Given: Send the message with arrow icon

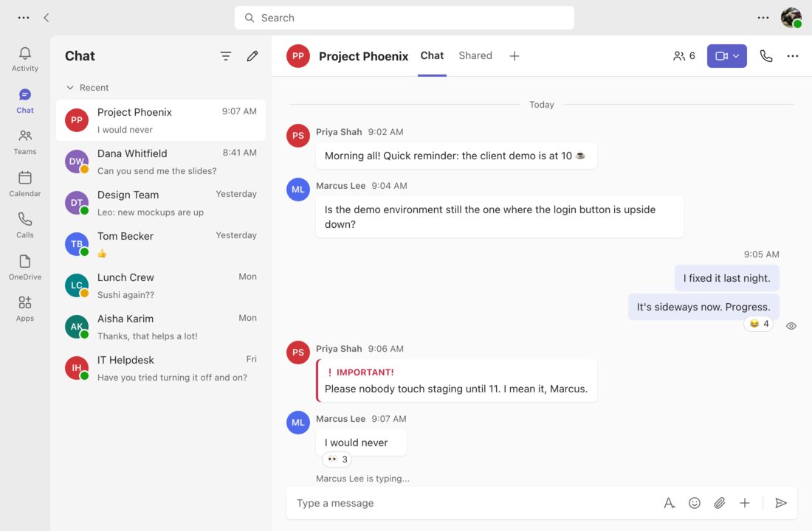Looking at the screenshot, I should click(x=781, y=503).
